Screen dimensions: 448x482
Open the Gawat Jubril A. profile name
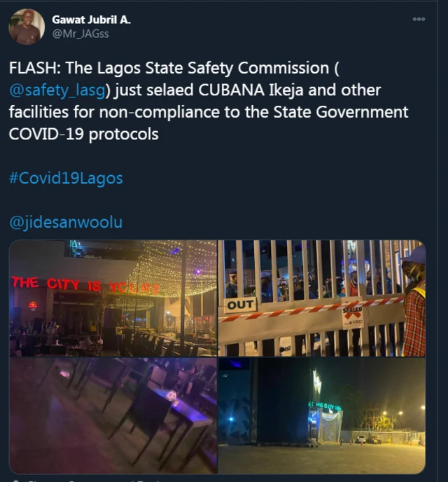[91, 20]
